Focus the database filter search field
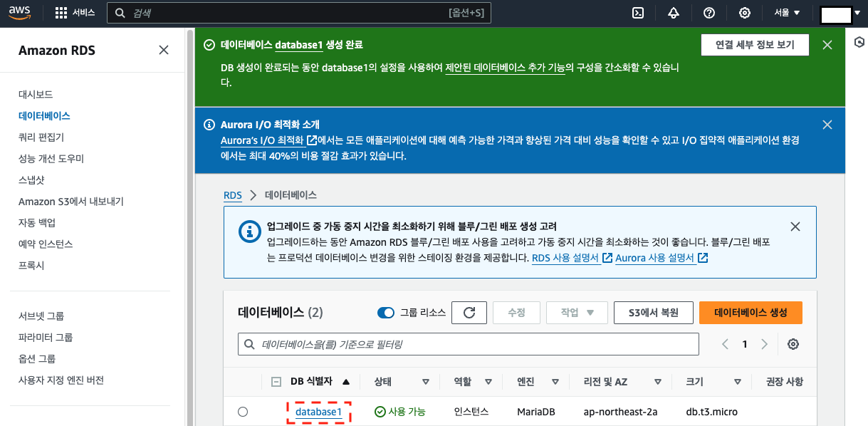 point(469,344)
